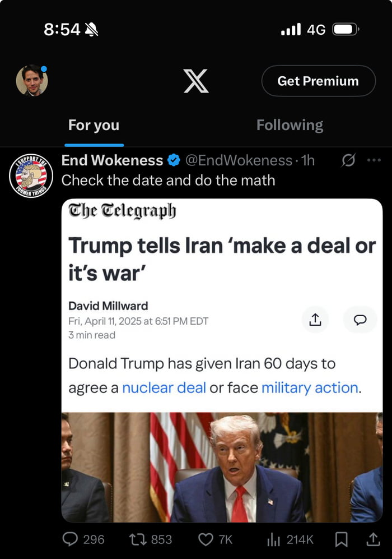The height and width of the screenshot is (559, 392).
Task: Tap the reply icon with 296 comments
Action: [x=70, y=539]
